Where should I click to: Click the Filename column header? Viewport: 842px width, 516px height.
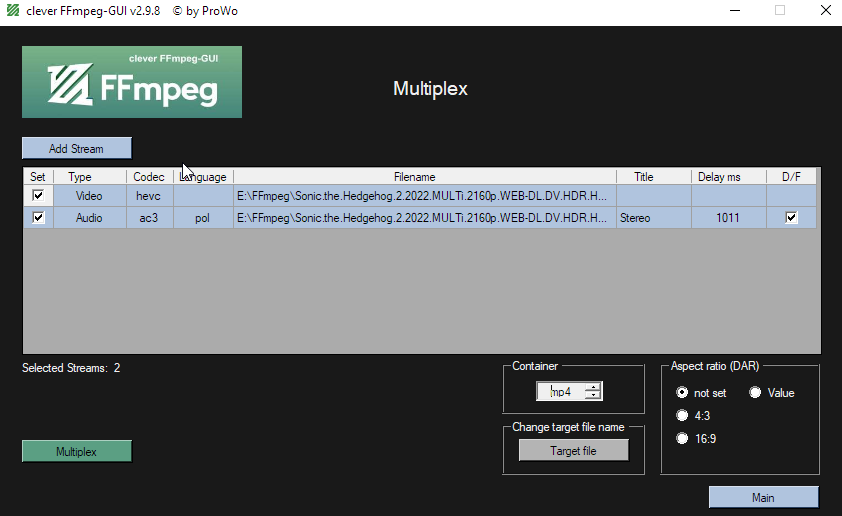pyautogui.click(x=425, y=177)
